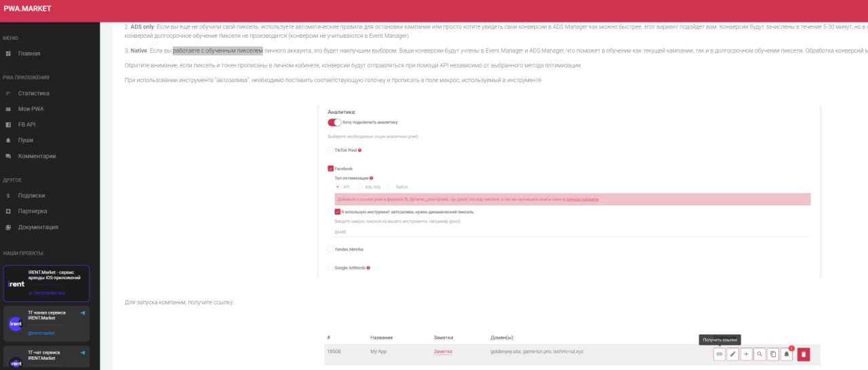This screenshot has height=370, width=868.
Task: Click the Для запуска компании text line
Action: 179,302
